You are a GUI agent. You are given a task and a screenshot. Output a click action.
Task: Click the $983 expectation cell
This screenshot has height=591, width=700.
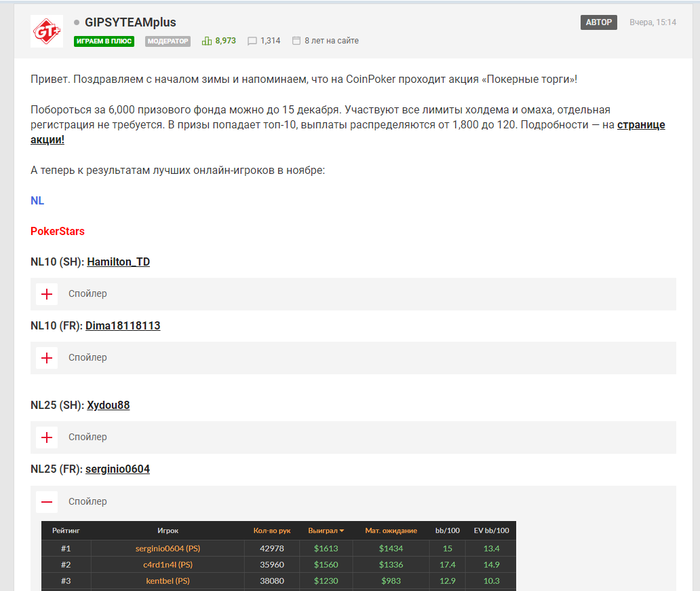point(391,581)
